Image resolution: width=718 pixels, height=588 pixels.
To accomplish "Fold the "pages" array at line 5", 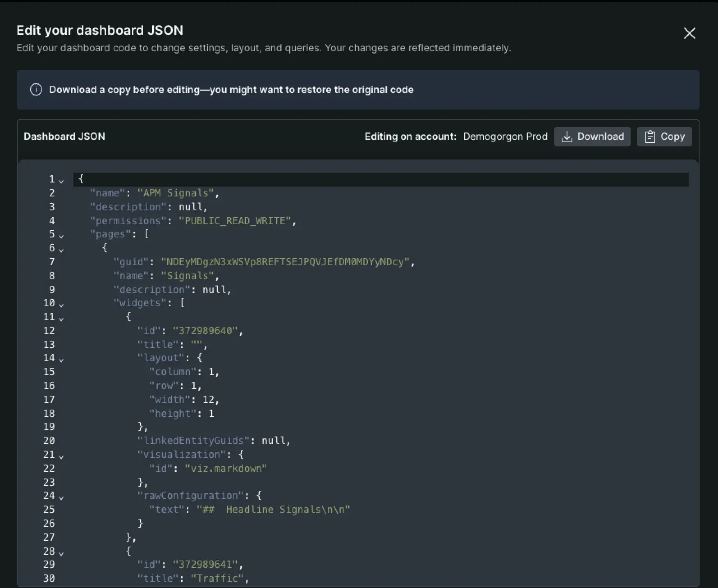I will (61, 236).
